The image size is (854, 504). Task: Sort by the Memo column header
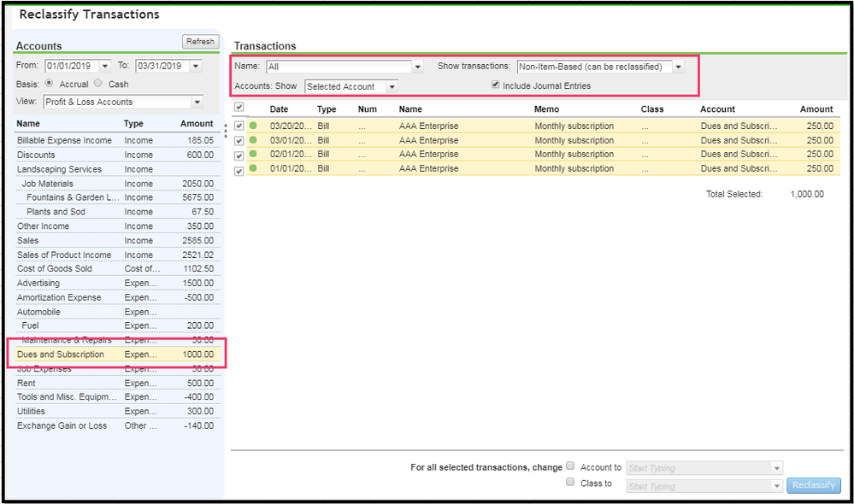[547, 109]
